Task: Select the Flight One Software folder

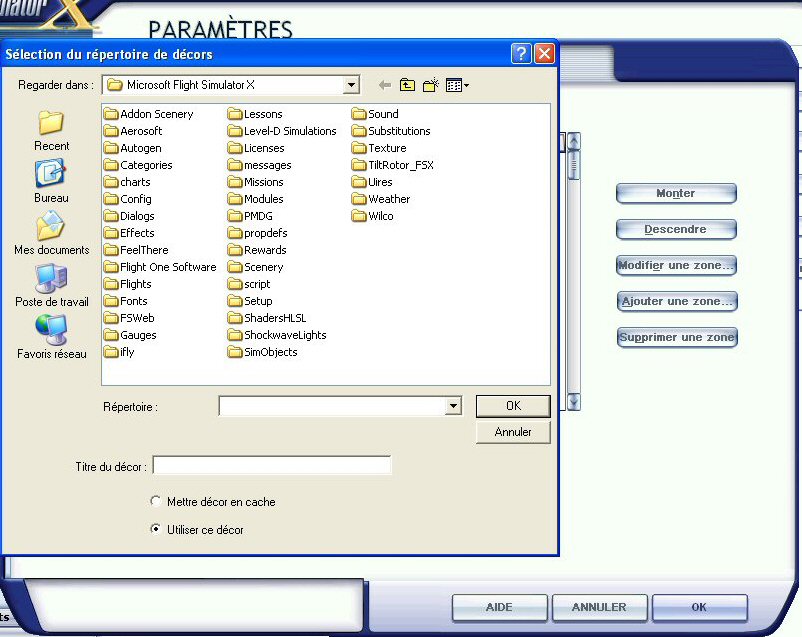Action: click(160, 267)
